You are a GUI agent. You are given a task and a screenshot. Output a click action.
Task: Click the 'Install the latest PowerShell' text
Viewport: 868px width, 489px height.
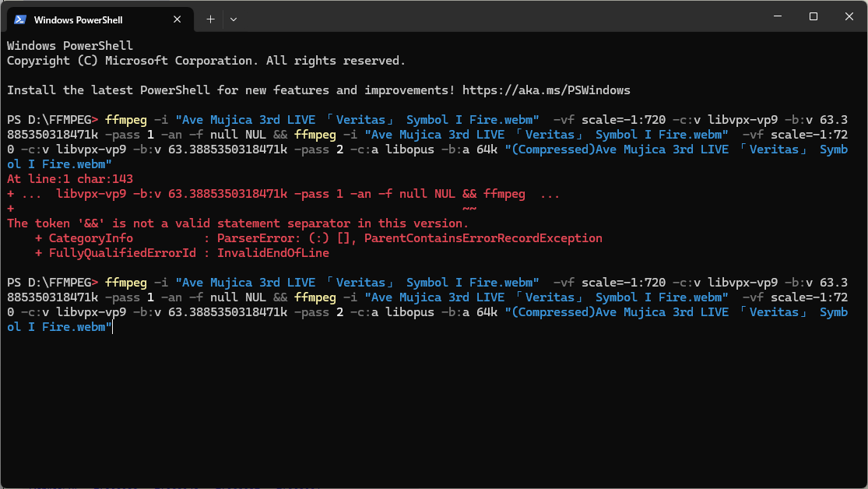(108, 90)
